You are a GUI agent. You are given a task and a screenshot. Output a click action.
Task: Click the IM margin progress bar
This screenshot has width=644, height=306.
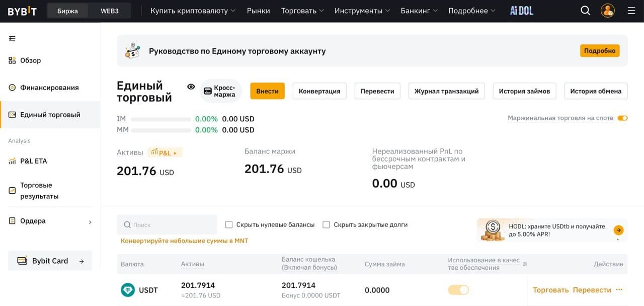161,119
